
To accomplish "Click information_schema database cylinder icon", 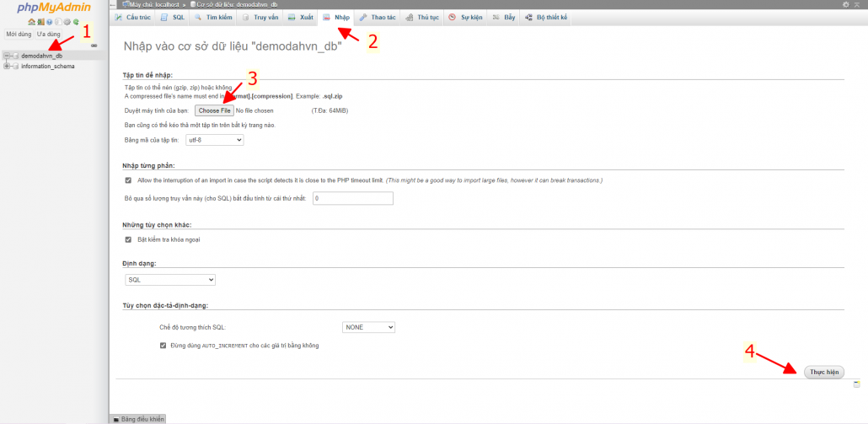I will coord(15,66).
